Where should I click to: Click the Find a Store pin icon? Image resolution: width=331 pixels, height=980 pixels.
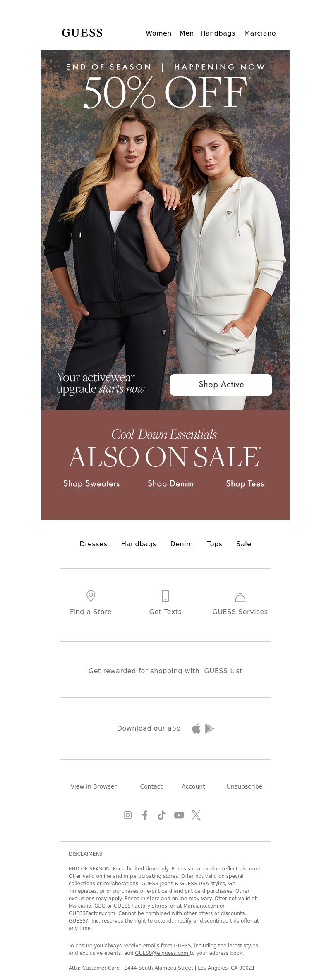pos(91,596)
